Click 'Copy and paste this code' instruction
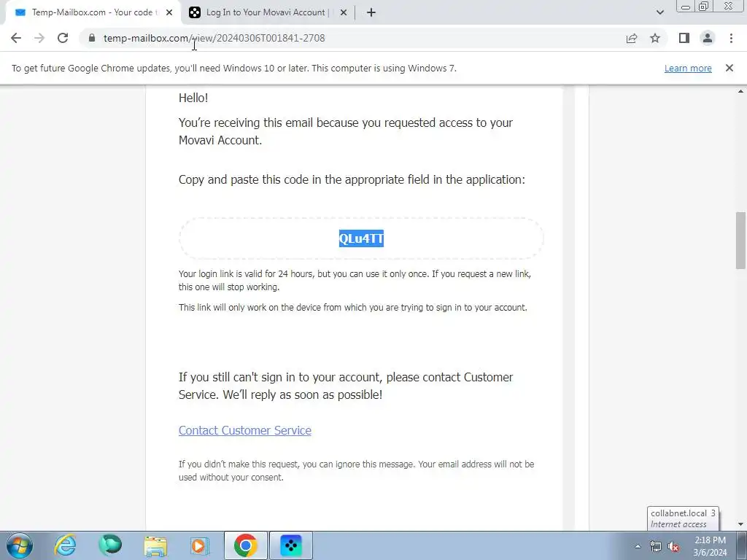Viewport: 747px width, 560px height. pyautogui.click(x=352, y=179)
